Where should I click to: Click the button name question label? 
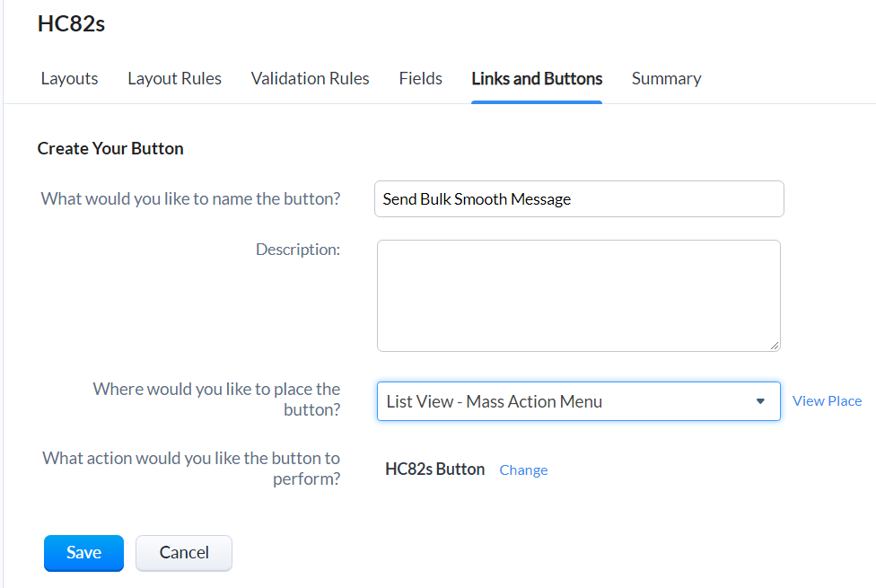click(190, 199)
